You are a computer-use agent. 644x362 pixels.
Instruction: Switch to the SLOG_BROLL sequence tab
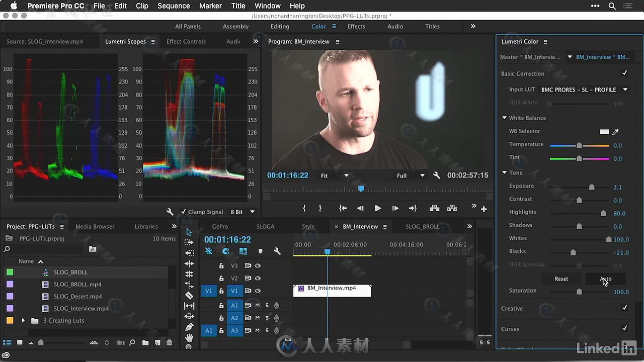[x=422, y=226]
